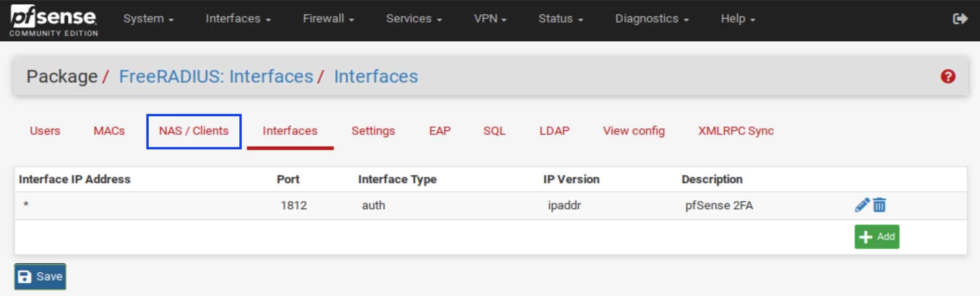Select the active Interfaces tab

tap(290, 131)
